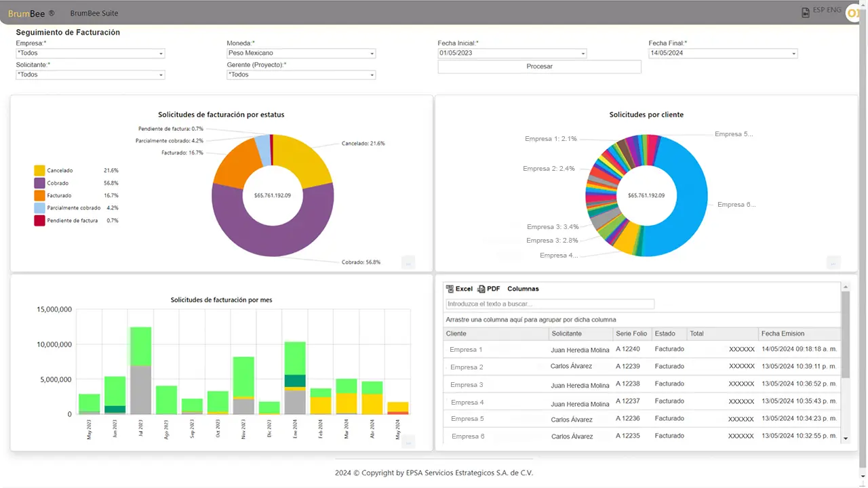Click the Nov 2023 bar in monthly chart
The height and width of the screenshot is (488, 868).
coord(243,386)
